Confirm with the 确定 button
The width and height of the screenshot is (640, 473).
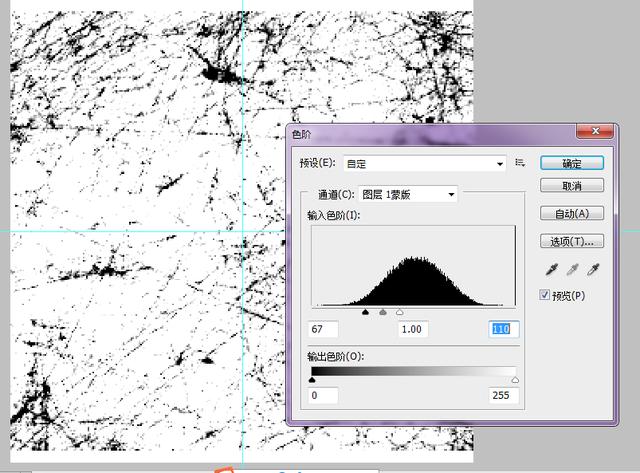tap(572, 163)
